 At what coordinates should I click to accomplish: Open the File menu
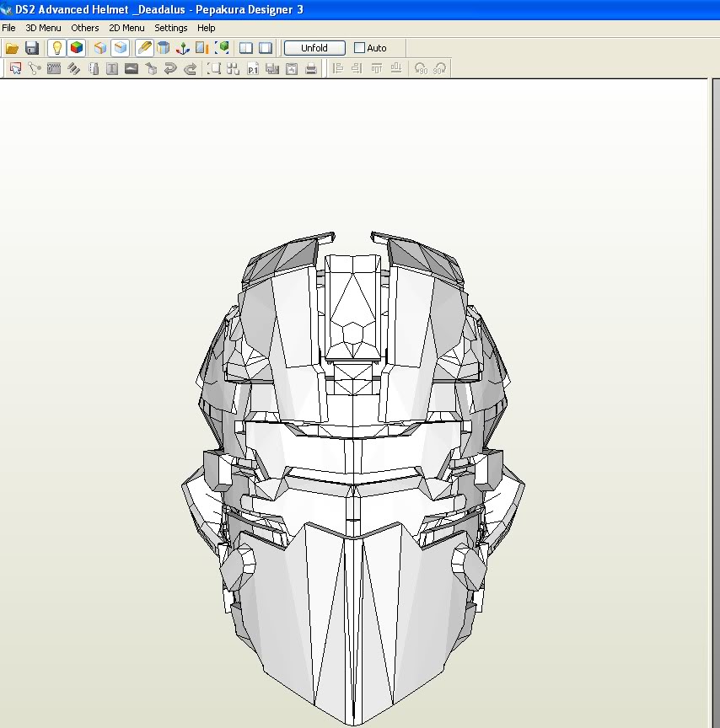click(x=8, y=28)
